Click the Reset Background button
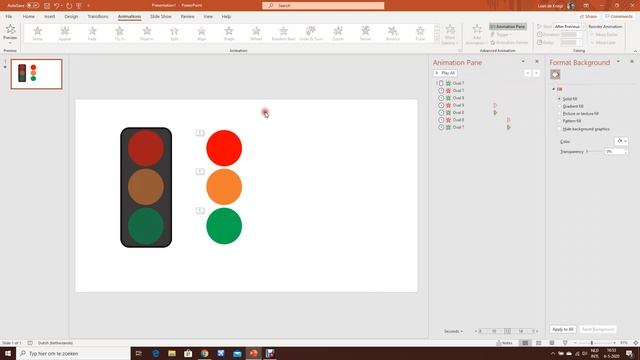The height and width of the screenshot is (360, 640). click(598, 329)
